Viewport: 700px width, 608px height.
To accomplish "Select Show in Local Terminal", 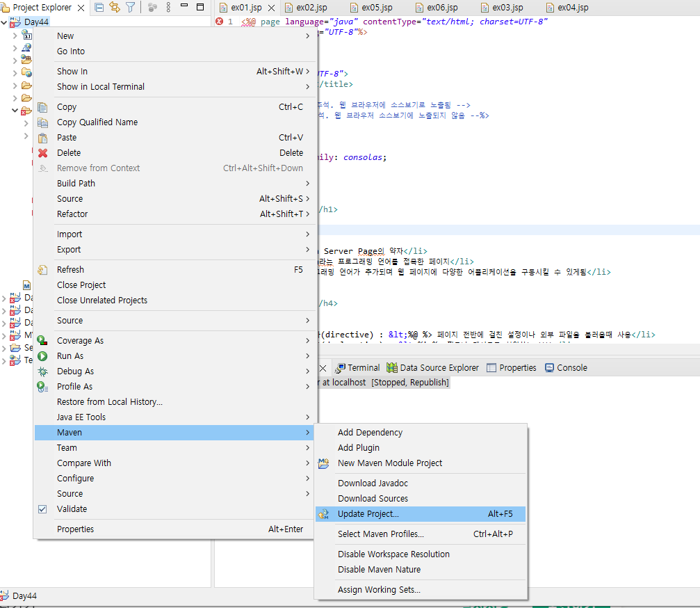I will [x=175, y=87].
